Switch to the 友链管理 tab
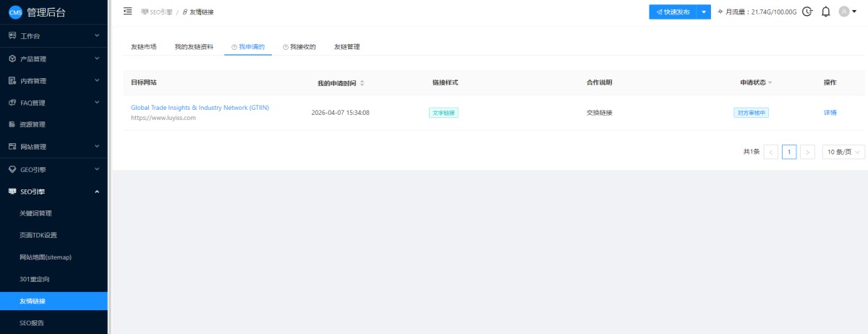This screenshot has width=868, height=334. (347, 47)
